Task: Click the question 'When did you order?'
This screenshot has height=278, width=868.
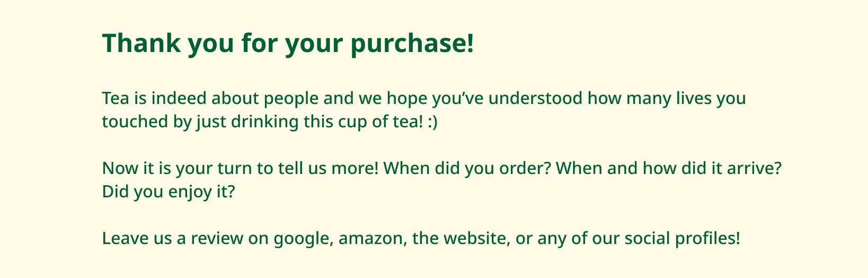Action: point(467,169)
